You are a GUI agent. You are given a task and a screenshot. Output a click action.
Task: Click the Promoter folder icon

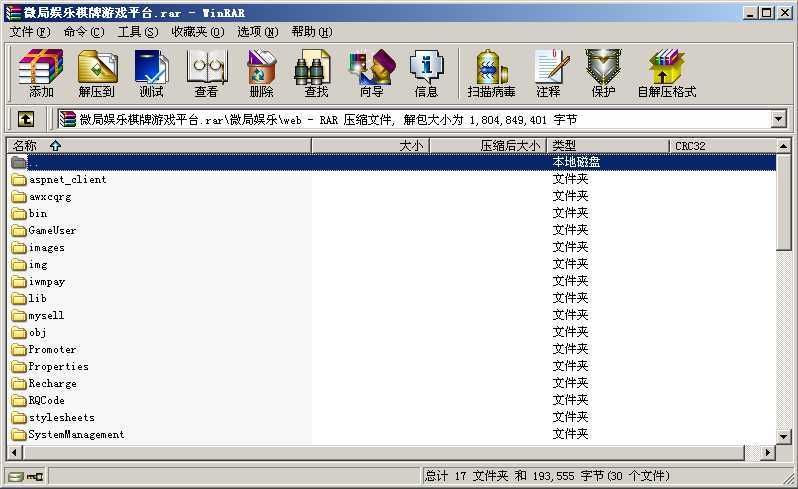click(x=19, y=350)
